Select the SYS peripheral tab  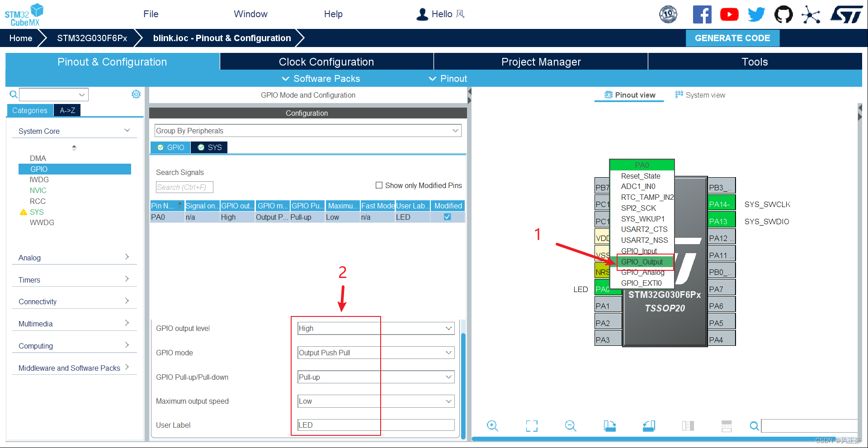[x=209, y=147]
